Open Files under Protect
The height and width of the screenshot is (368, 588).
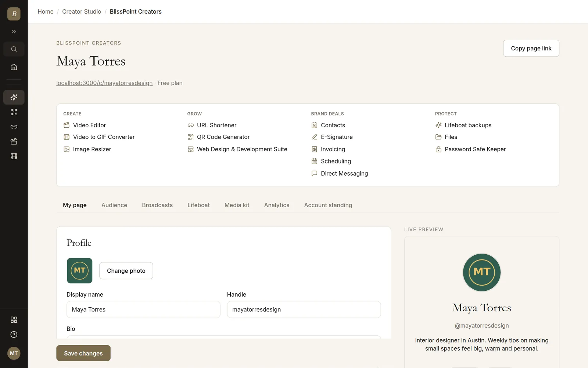click(446, 137)
